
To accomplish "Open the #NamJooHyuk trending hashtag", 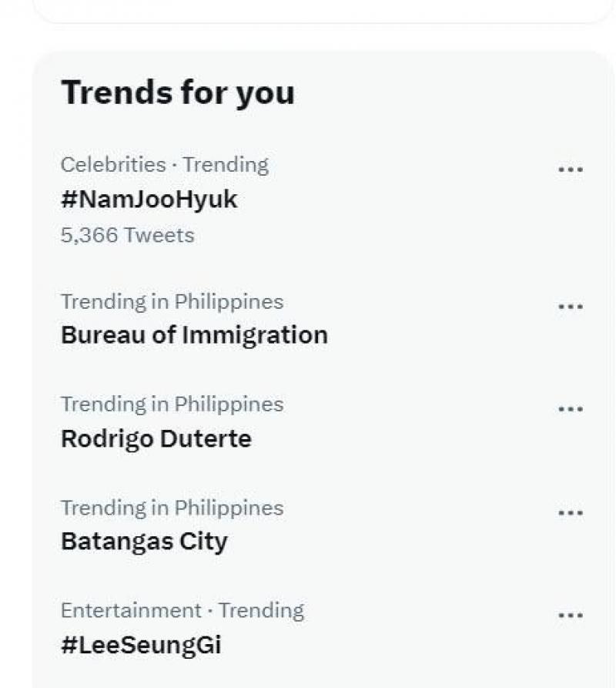I will pyautogui.click(x=149, y=200).
